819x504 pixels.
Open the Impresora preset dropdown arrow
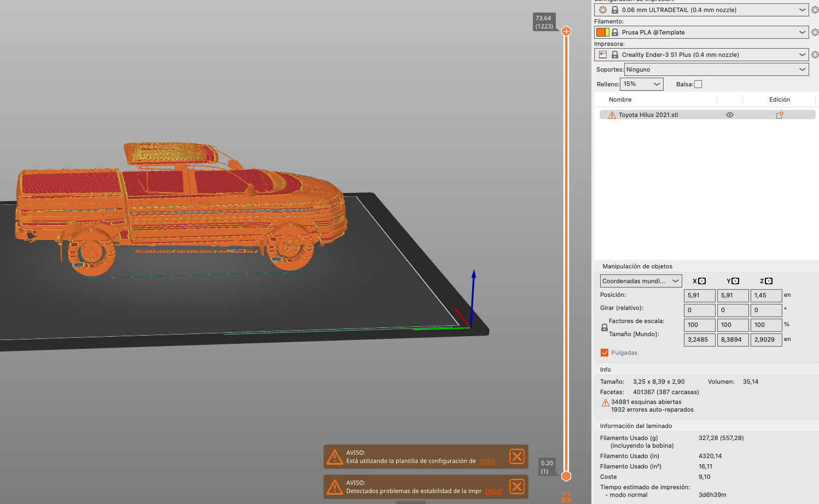click(x=802, y=55)
